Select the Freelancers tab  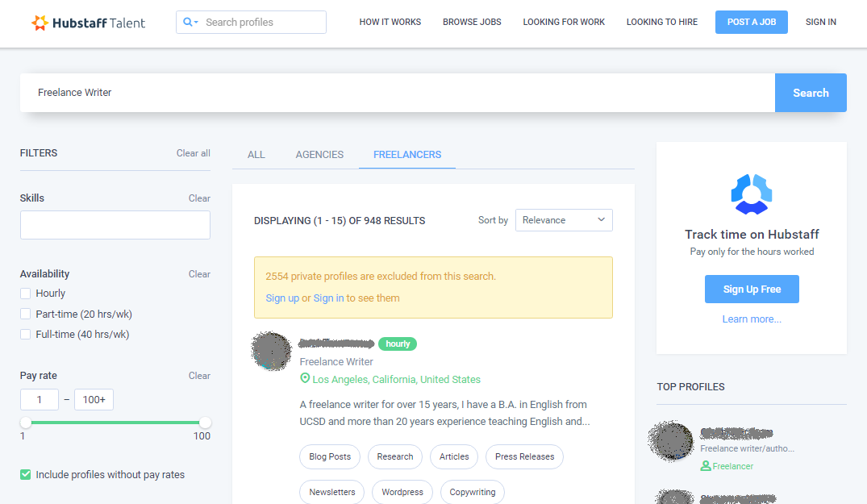pyautogui.click(x=407, y=155)
